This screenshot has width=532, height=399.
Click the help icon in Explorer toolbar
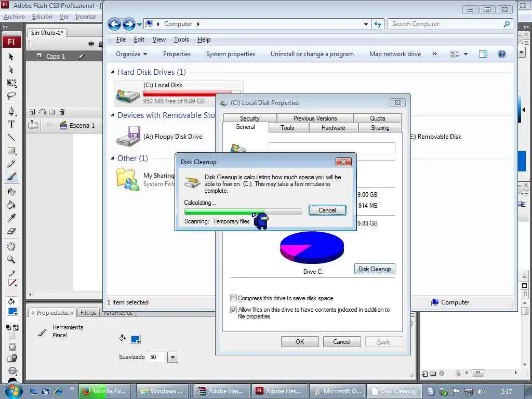pyautogui.click(x=501, y=54)
